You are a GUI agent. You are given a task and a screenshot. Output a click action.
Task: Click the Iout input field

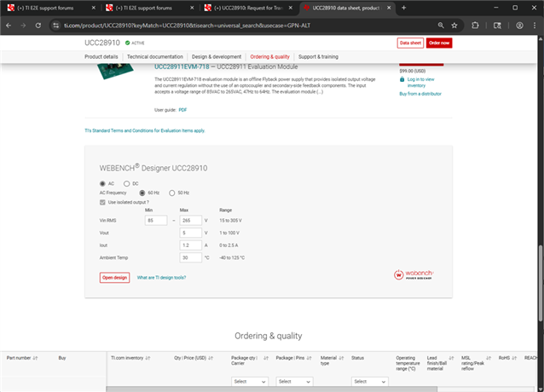point(190,245)
